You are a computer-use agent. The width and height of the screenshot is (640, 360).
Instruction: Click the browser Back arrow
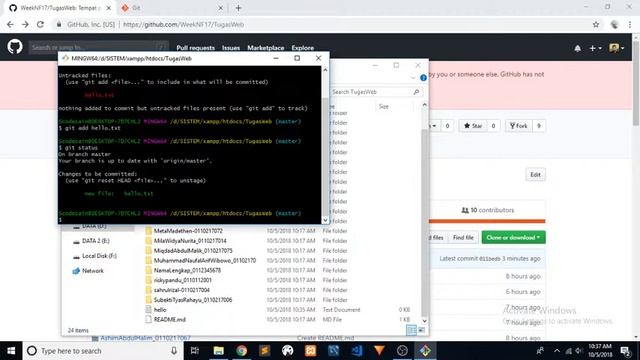(x=10, y=24)
